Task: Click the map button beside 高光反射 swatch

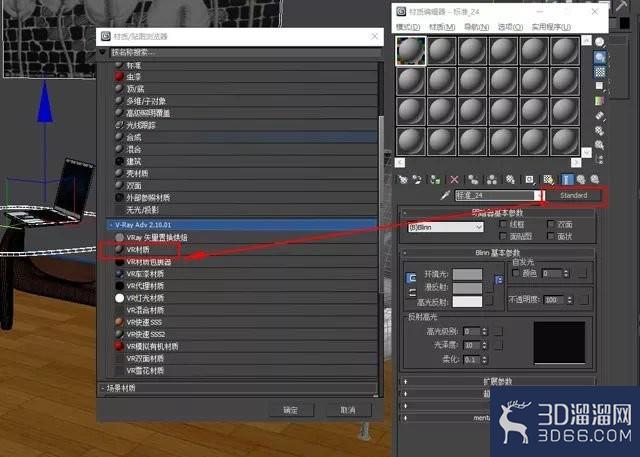Action: 489,301
